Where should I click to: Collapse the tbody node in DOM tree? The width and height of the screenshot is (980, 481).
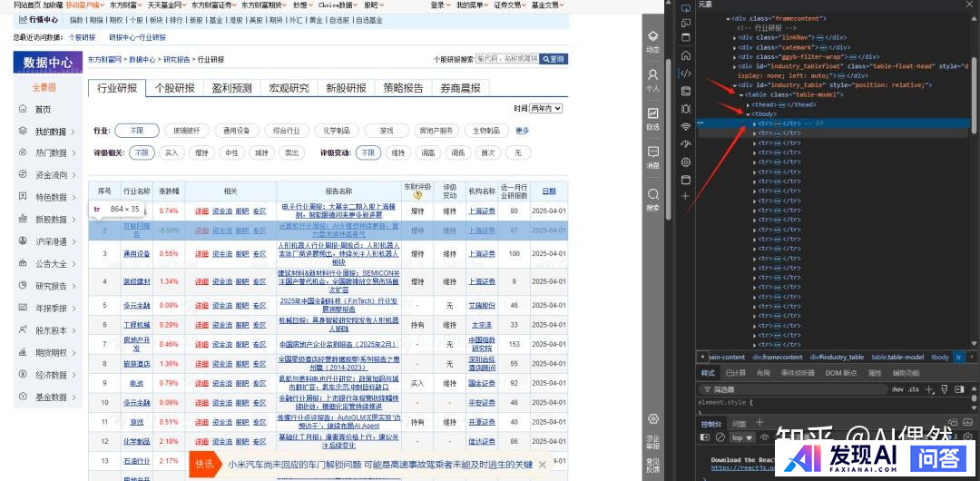click(x=748, y=114)
